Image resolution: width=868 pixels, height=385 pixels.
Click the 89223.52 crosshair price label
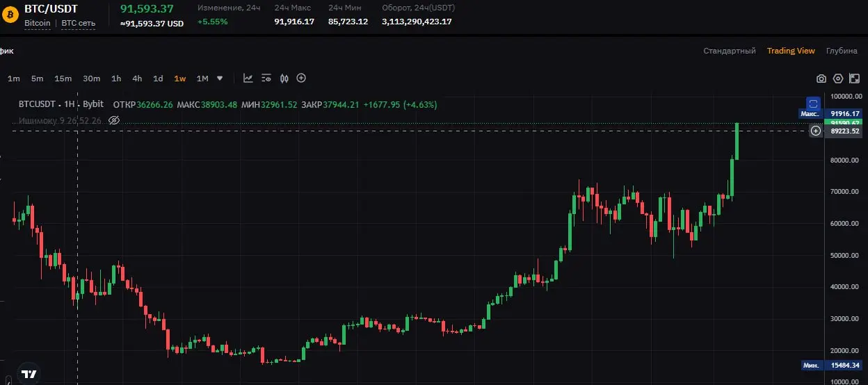tap(845, 131)
